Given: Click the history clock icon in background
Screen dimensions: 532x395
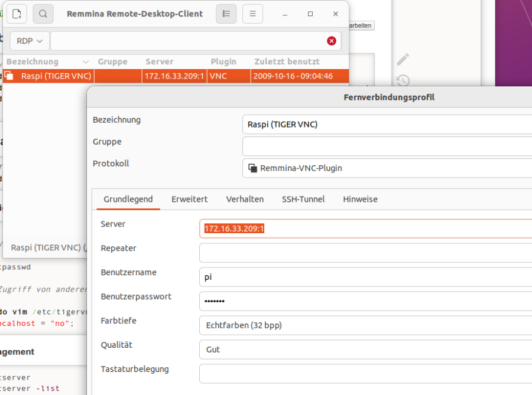Looking at the screenshot, I should pos(403,80).
